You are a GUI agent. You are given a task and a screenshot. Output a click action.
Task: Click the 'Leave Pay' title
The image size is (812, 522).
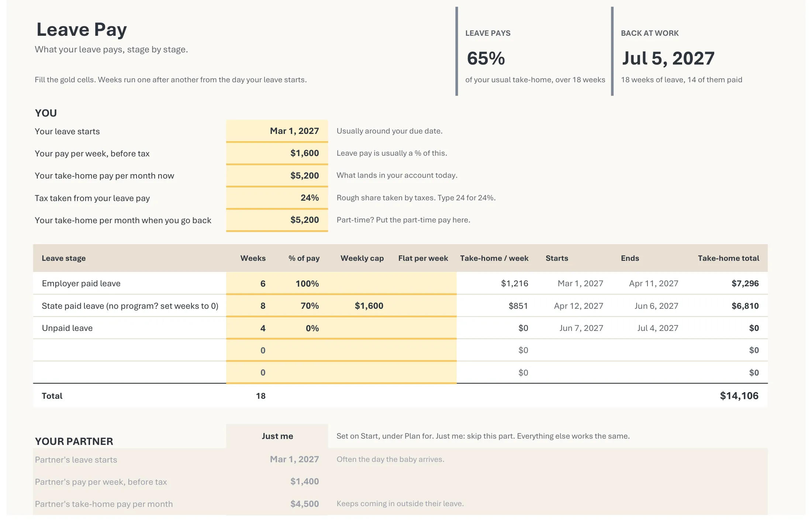click(x=82, y=30)
